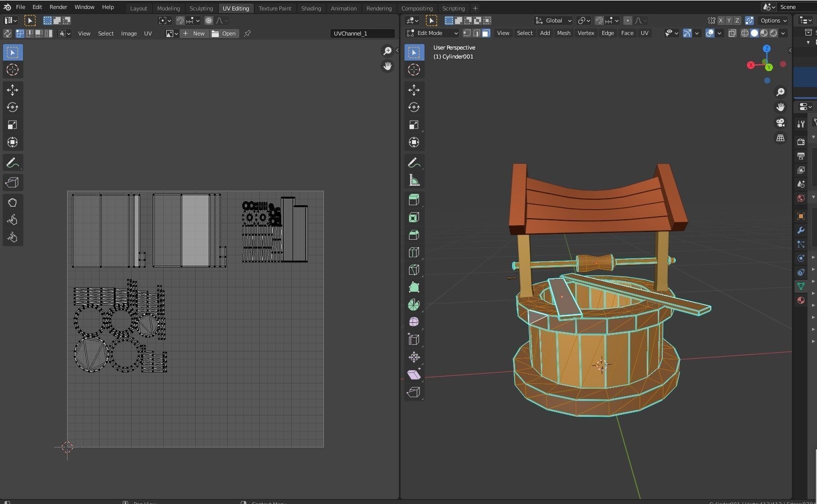Toggle X mirror axis
817x504 pixels.
721,21
